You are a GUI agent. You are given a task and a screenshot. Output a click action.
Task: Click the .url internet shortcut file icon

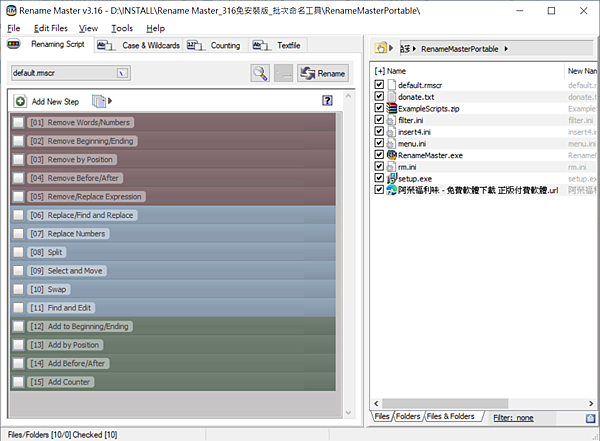pos(391,190)
